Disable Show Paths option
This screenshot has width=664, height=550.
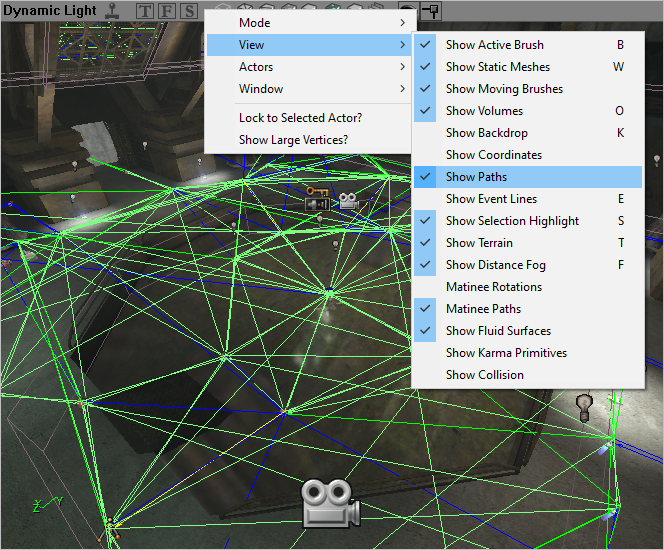(x=476, y=177)
